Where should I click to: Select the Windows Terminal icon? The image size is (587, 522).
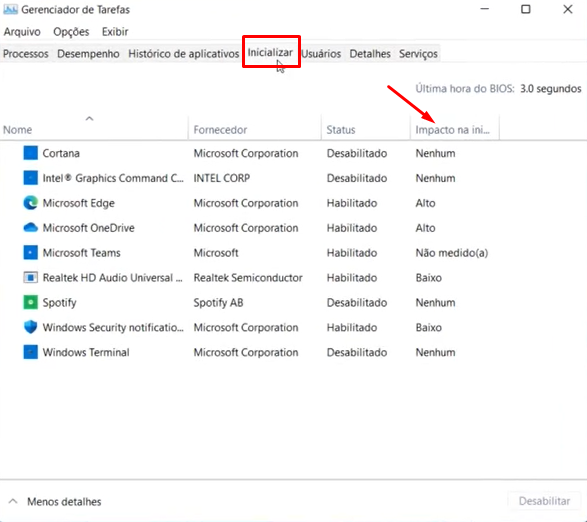coord(30,352)
